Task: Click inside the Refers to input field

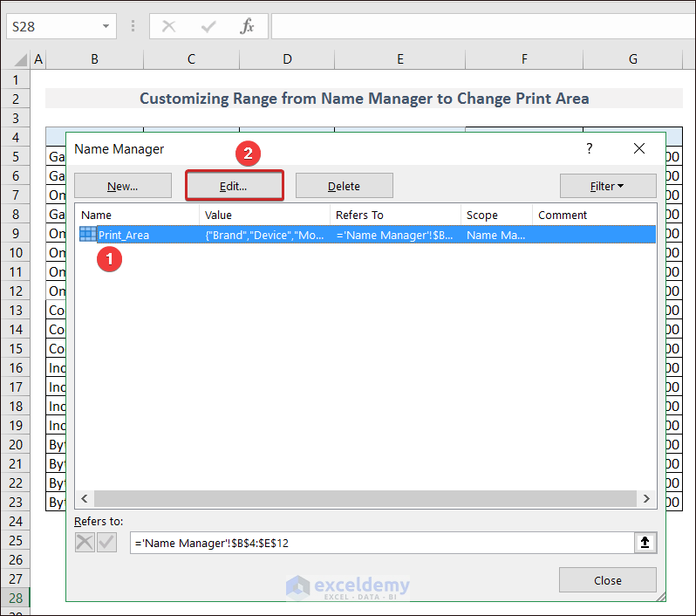Action: [x=382, y=542]
